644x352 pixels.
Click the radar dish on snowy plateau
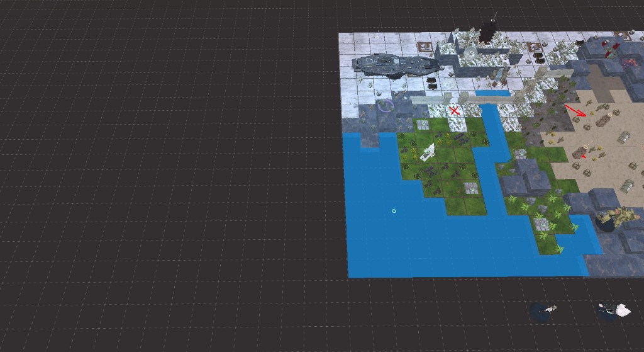(470, 53)
